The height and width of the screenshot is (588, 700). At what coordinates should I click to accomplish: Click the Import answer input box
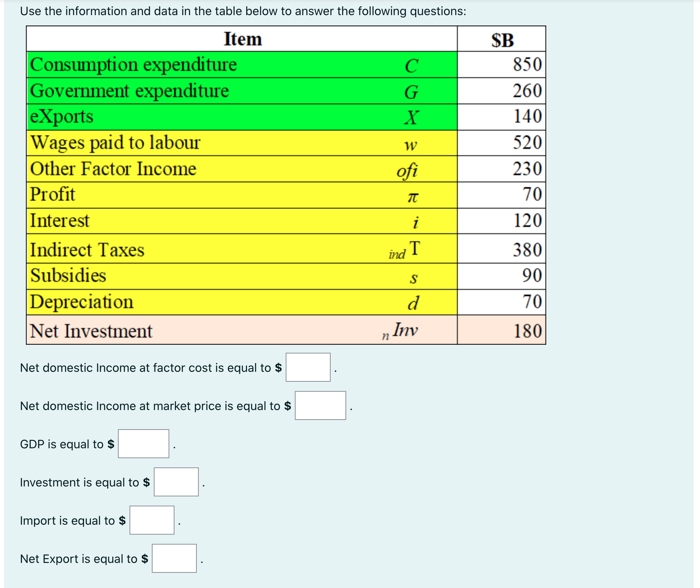[x=151, y=520]
